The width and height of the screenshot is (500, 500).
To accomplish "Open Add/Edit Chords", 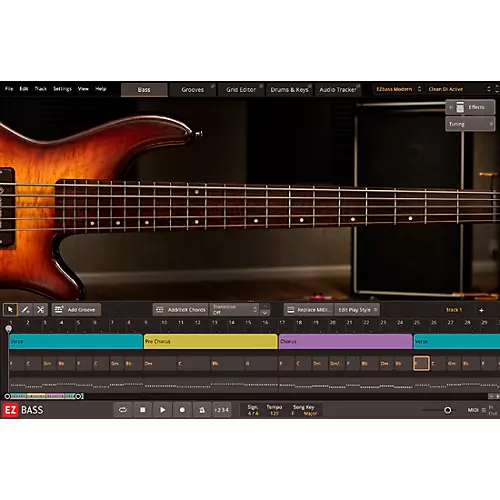I will coord(181,310).
